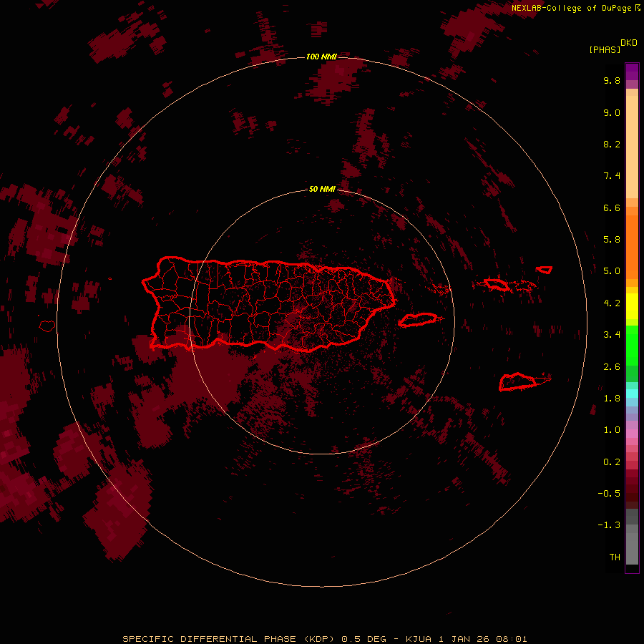Select the 9.0 scale value
The width and height of the screenshot is (644, 644).
click(612, 112)
